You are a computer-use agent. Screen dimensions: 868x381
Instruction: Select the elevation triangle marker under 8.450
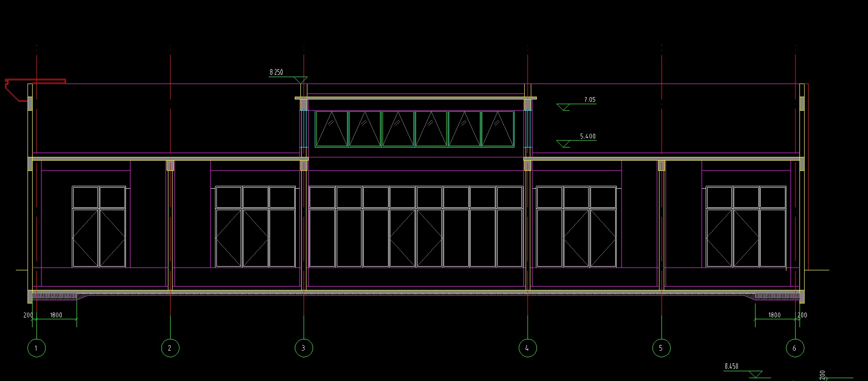(756, 374)
